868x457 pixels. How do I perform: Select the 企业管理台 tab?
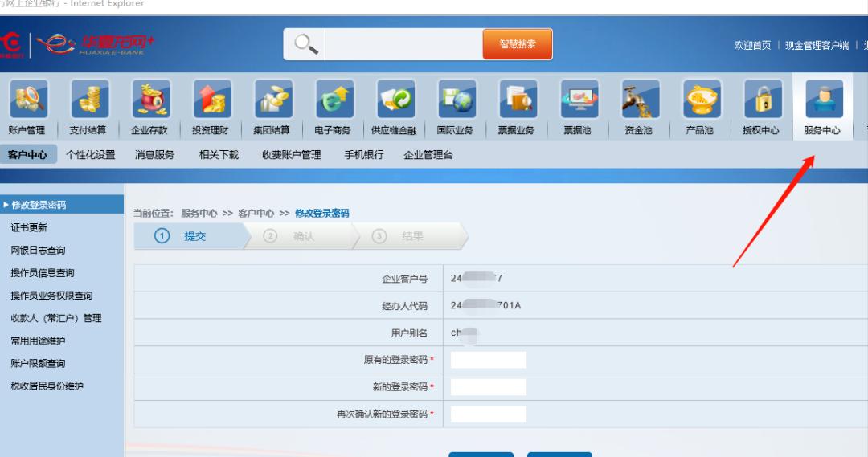(428, 155)
